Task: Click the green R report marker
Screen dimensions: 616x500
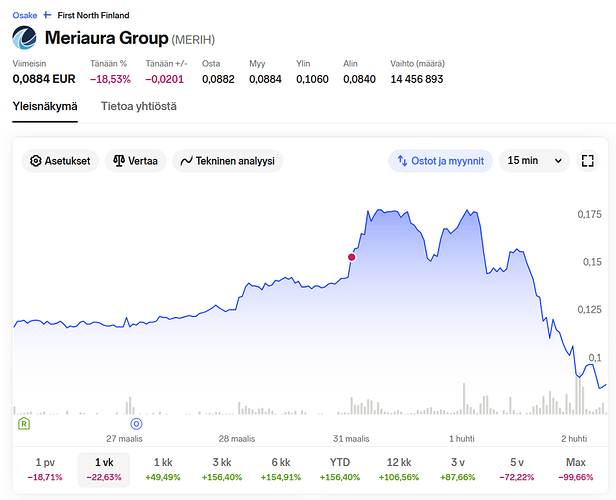Action: click(24, 423)
